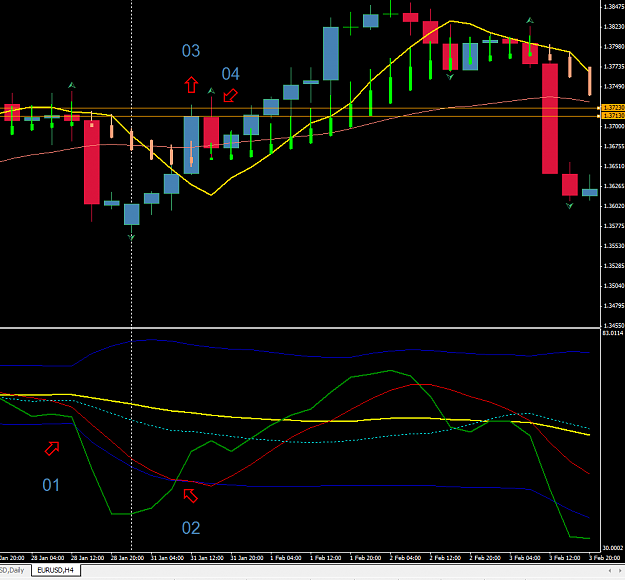Click the 28 Jan 12:00 time label
The image size is (625, 580).
point(87,558)
